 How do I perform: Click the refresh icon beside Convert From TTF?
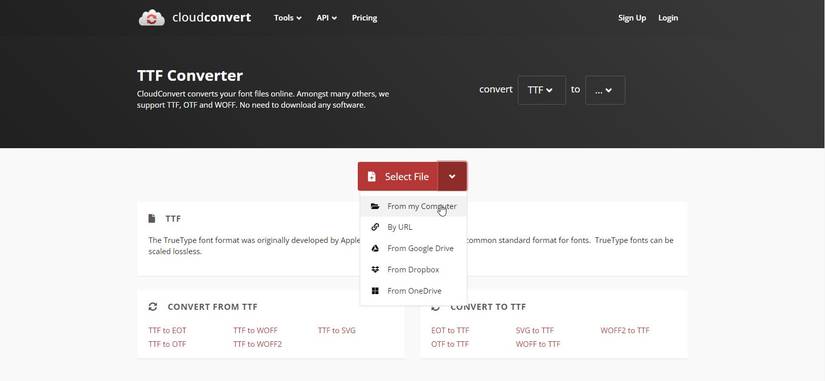coord(153,307)
